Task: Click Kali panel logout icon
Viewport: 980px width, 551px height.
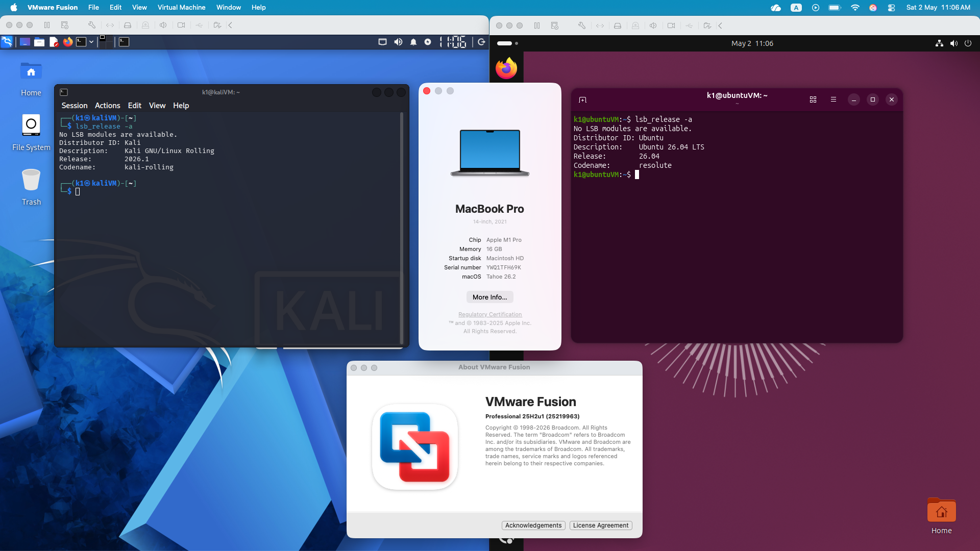Action: (481, 42)
